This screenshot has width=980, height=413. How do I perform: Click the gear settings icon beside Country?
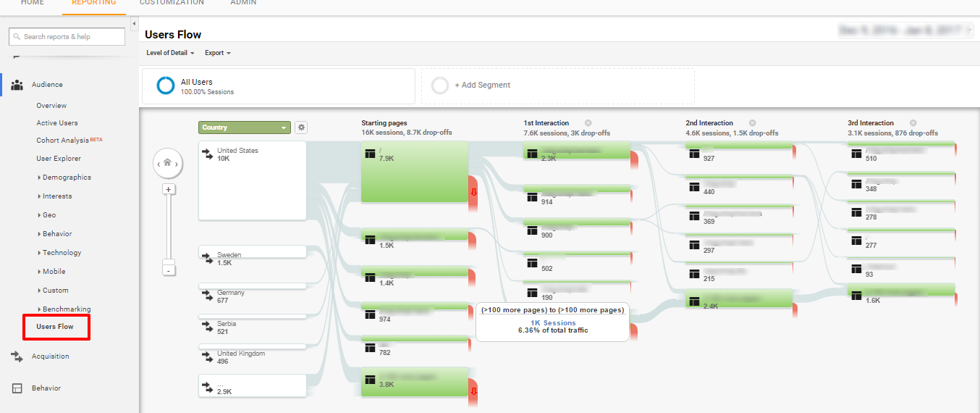302,128
